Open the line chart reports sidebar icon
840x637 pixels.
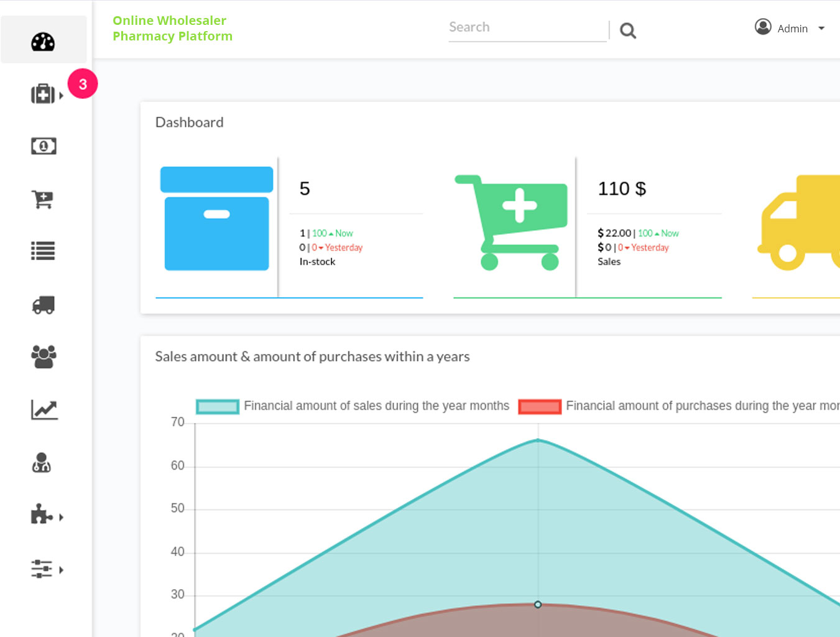click(x=44, y=410)
